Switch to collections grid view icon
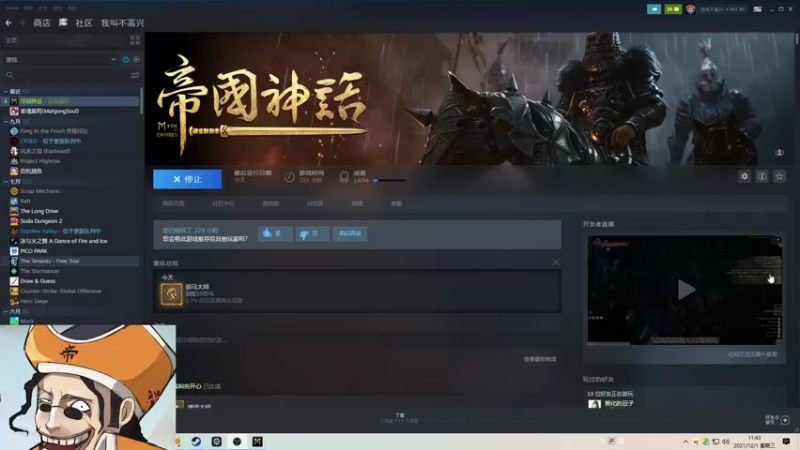Viewport: 800px width, 450px height. [x=135, y=40]
